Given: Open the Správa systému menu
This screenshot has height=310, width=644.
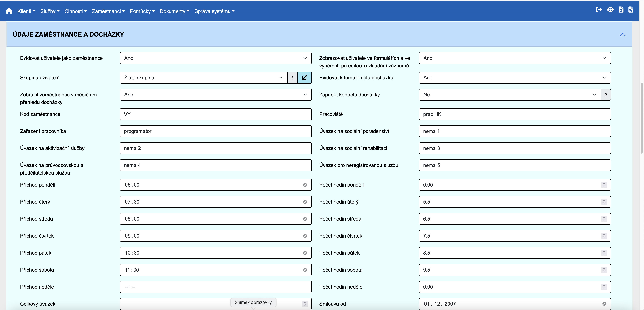Looking at the screenshot, I should 214,11.
